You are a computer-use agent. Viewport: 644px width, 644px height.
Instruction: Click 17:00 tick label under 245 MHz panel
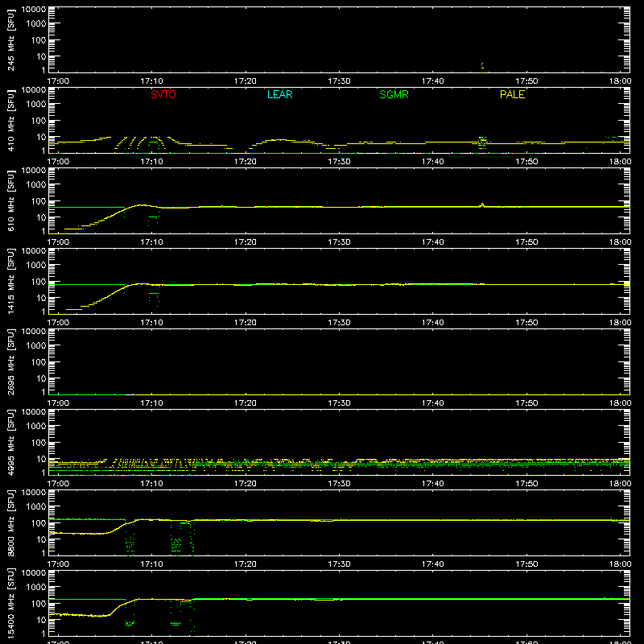[58, 81]
